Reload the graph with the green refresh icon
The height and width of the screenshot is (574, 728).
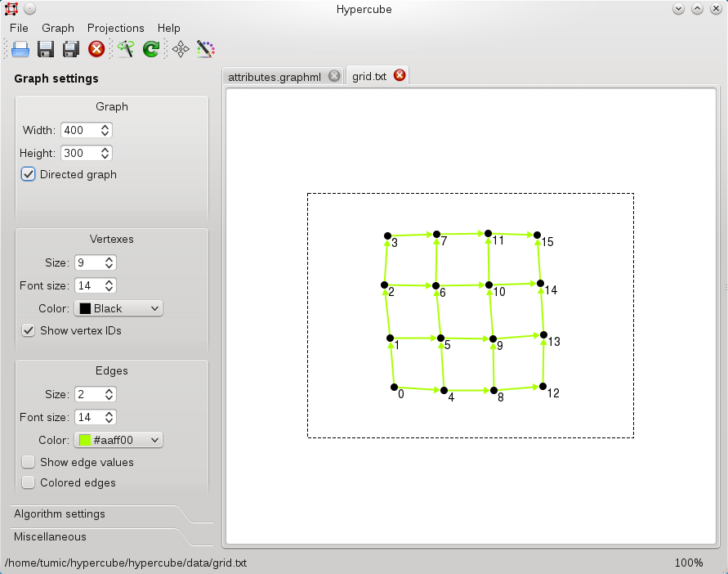150,49
